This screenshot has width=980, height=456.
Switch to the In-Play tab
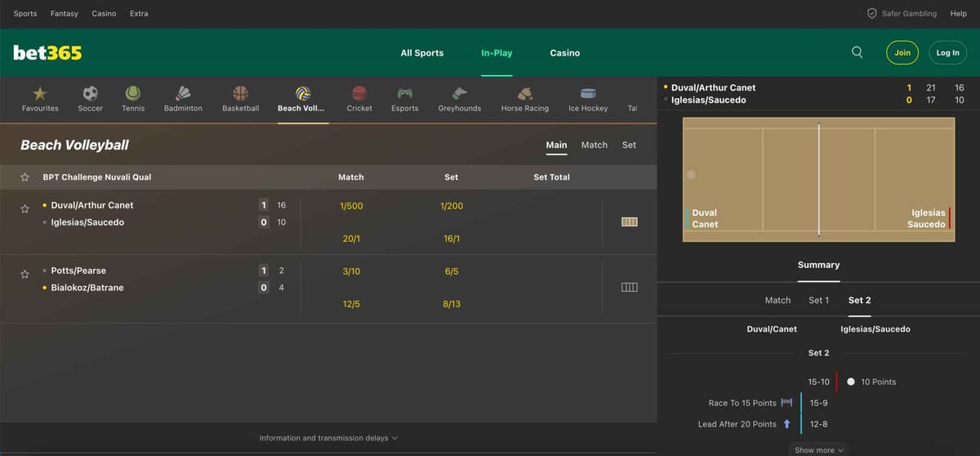497,53
